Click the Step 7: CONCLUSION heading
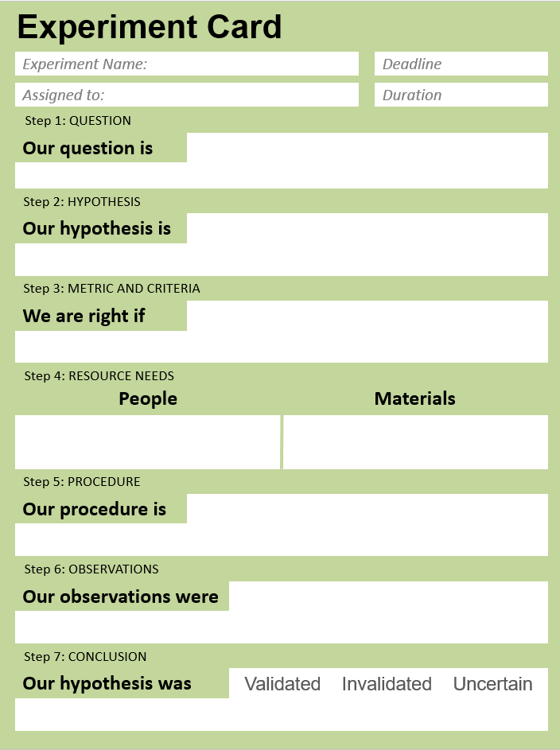The width and height of the screenshot is (560, 750). [85, 657]
